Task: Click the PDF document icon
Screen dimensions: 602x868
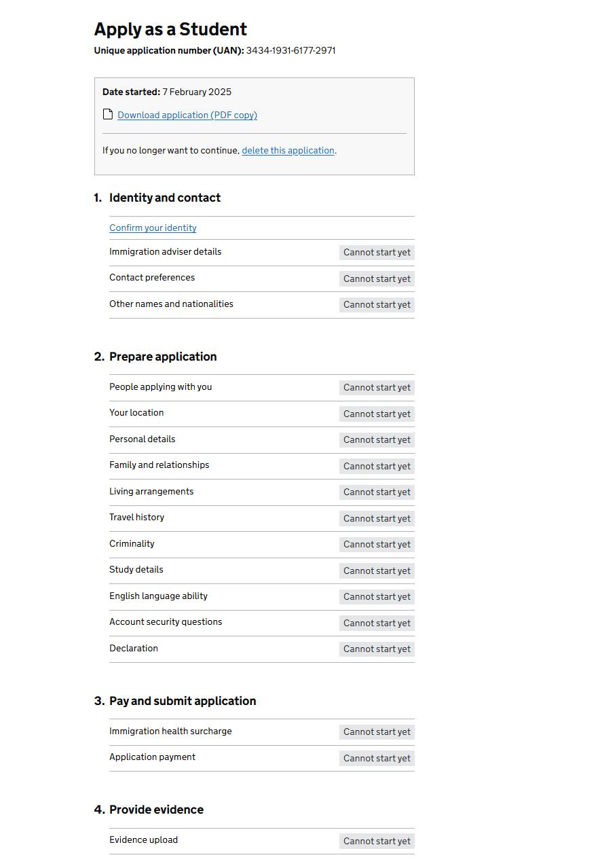Action: point(108,114)
